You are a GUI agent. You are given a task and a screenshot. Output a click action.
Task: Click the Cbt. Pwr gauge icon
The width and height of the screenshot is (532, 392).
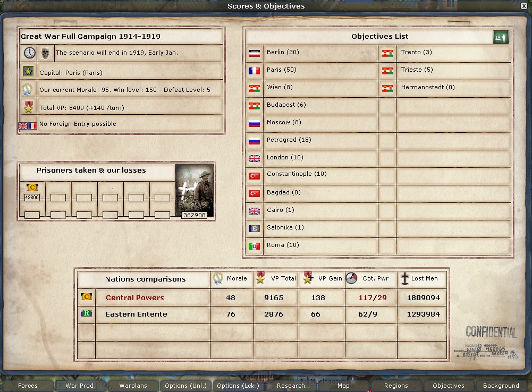click(x=352, y=278)
